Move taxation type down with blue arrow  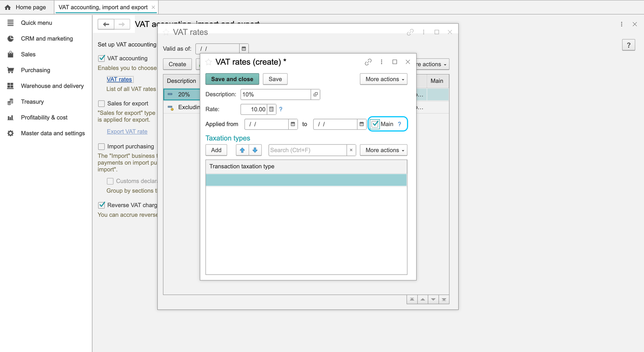pos(255,150)
